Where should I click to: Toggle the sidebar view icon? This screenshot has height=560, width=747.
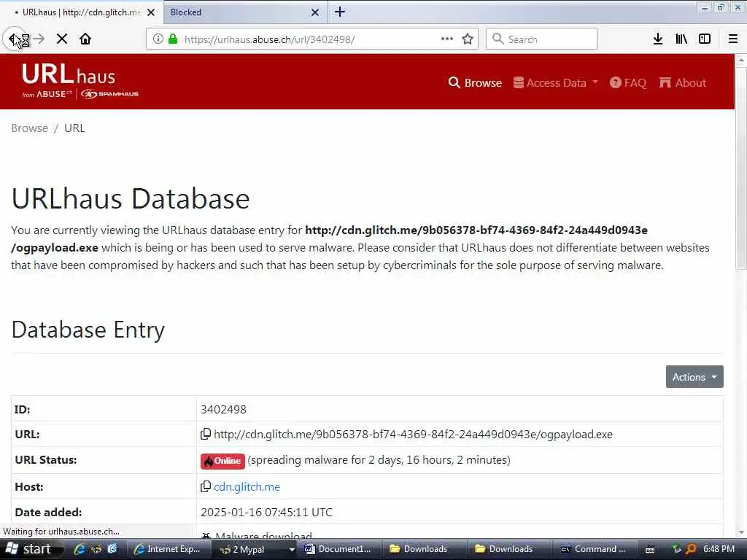click(x=705, y=39)
